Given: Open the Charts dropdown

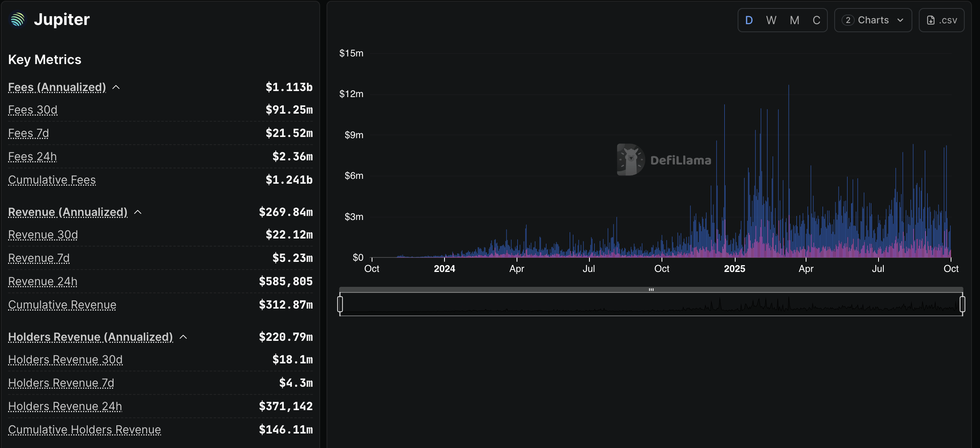Looking at the screenshot, I should pos(873,20).
